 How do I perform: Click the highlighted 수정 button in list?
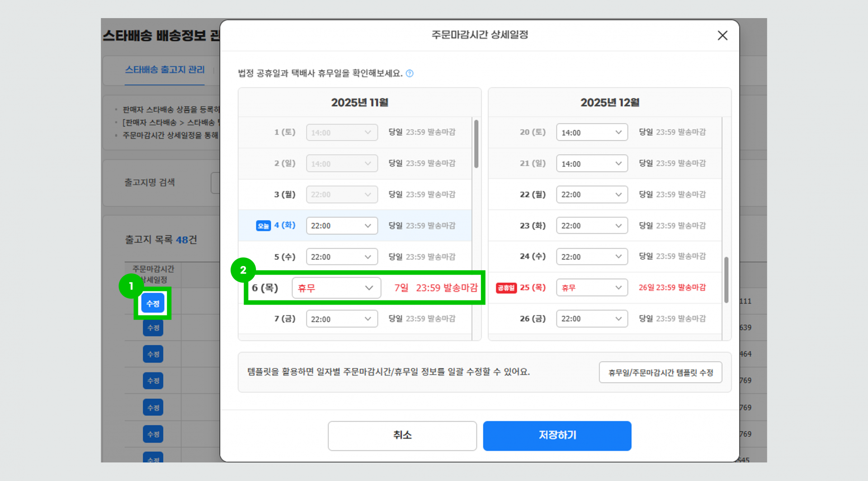(153, 304)
